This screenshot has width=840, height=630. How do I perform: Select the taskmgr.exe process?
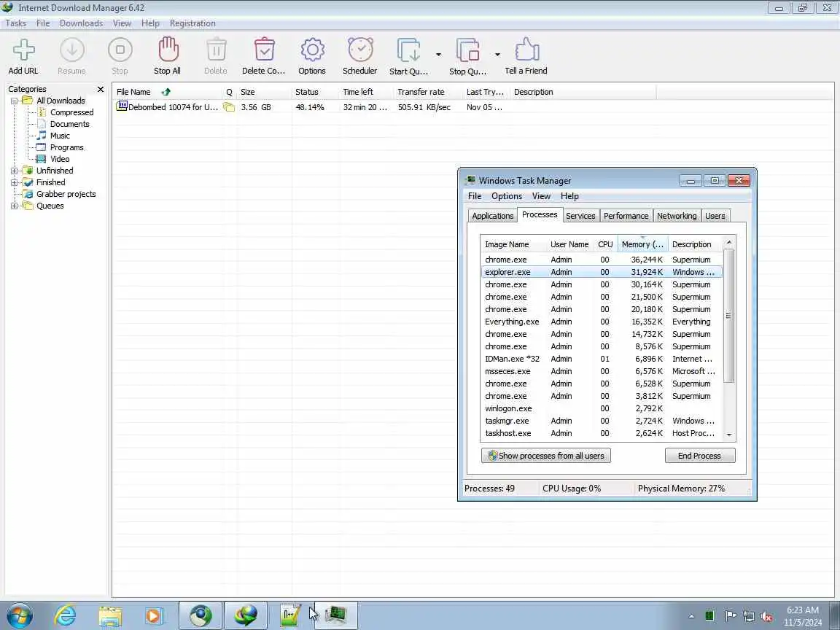(x=602, y=421)
